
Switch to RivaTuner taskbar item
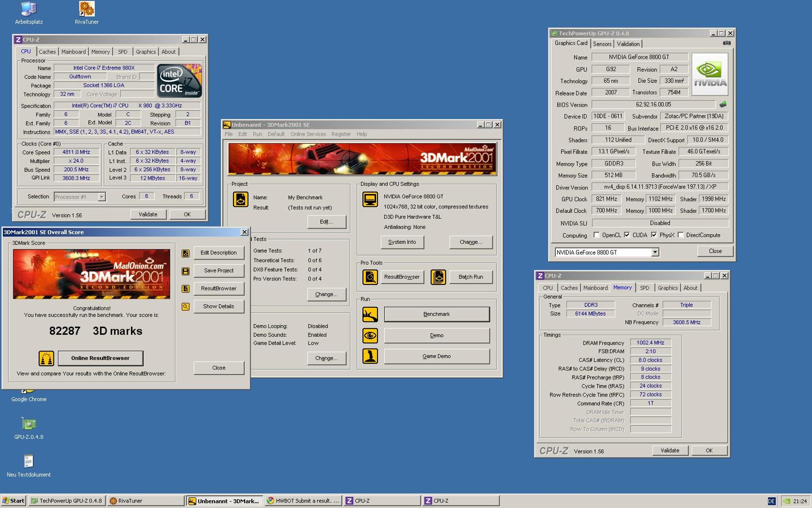tap(146, 501)
